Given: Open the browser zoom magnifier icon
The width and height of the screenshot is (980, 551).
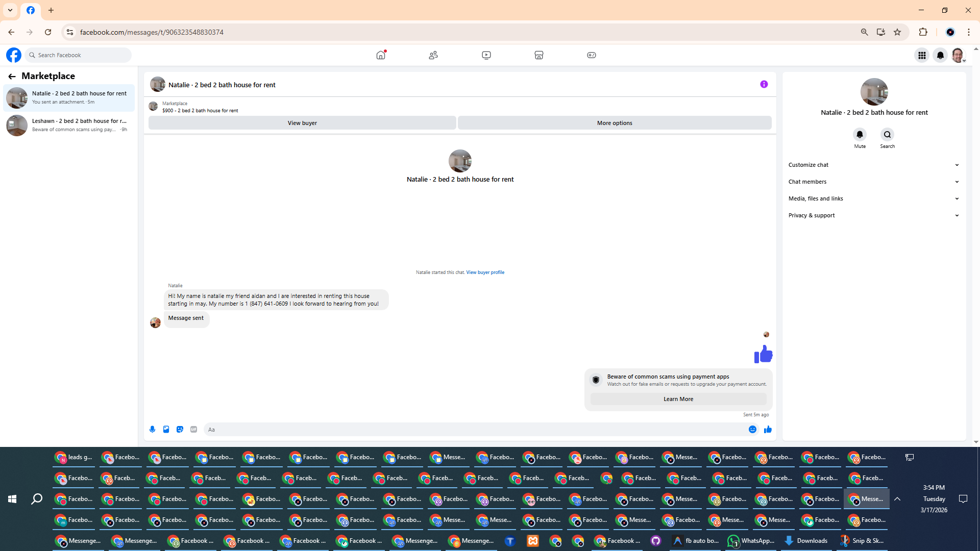Looking at the screenshot, I should (x=865, y=32).
